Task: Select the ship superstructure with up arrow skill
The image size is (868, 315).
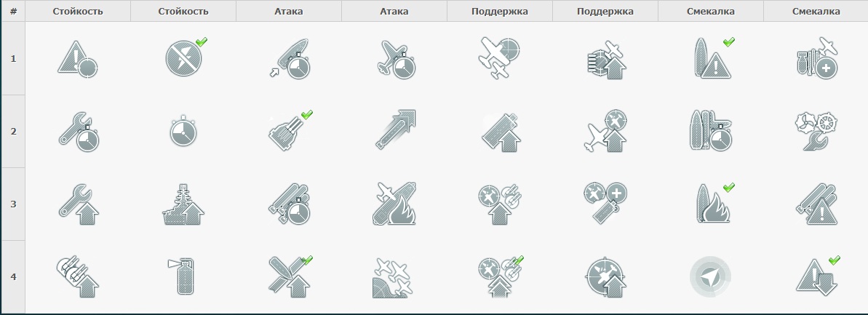Action: (x=183, y=204)
